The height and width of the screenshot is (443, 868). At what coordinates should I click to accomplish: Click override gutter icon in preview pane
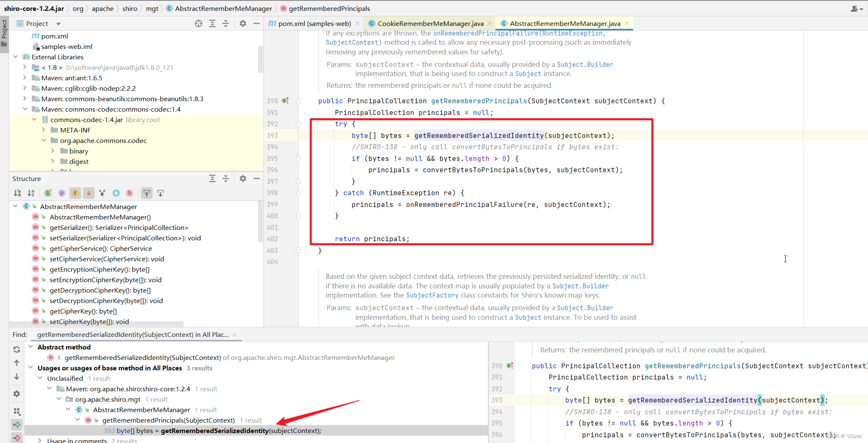(510, 365)
